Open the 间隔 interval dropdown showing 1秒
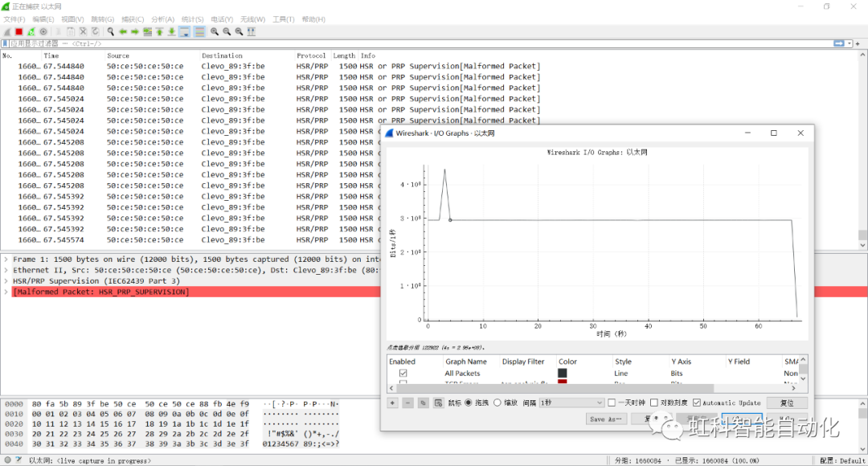This screenshot has width=868, height=466. click(572, 403)
